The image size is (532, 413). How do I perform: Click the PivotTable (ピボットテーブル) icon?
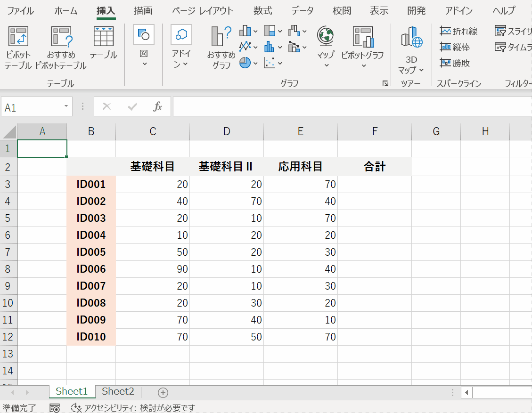pyautogui.click(x=18, y=37)
